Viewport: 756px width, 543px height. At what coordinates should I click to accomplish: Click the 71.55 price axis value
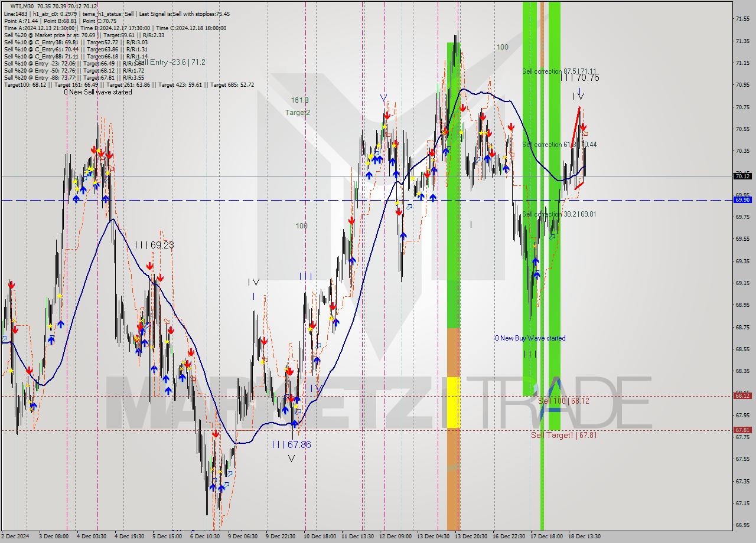point(744,19)
